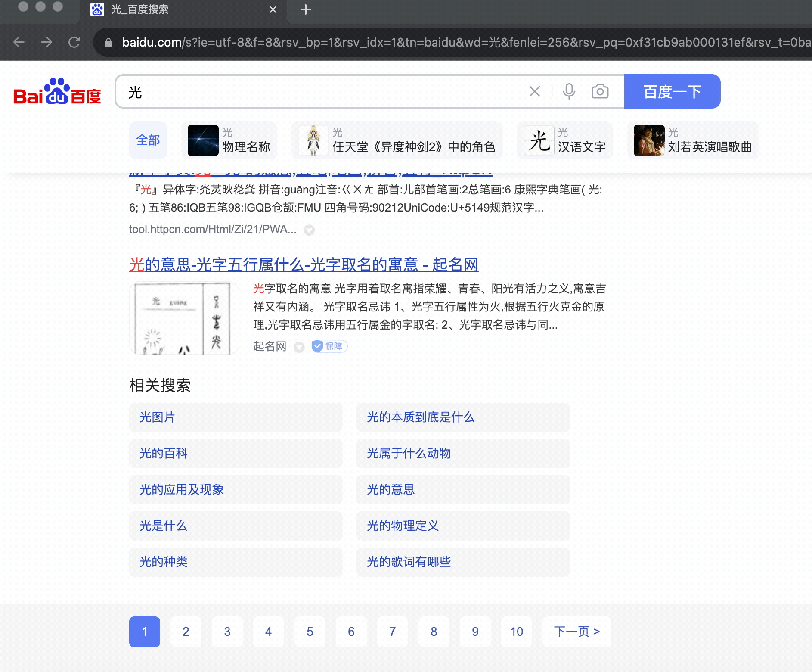Search related term 光的应用及现象

236,490
